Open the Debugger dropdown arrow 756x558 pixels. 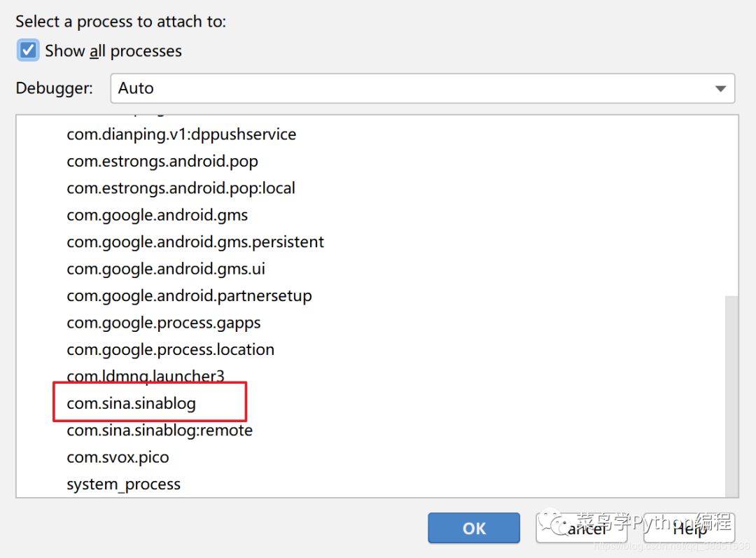tap(720, 89)
